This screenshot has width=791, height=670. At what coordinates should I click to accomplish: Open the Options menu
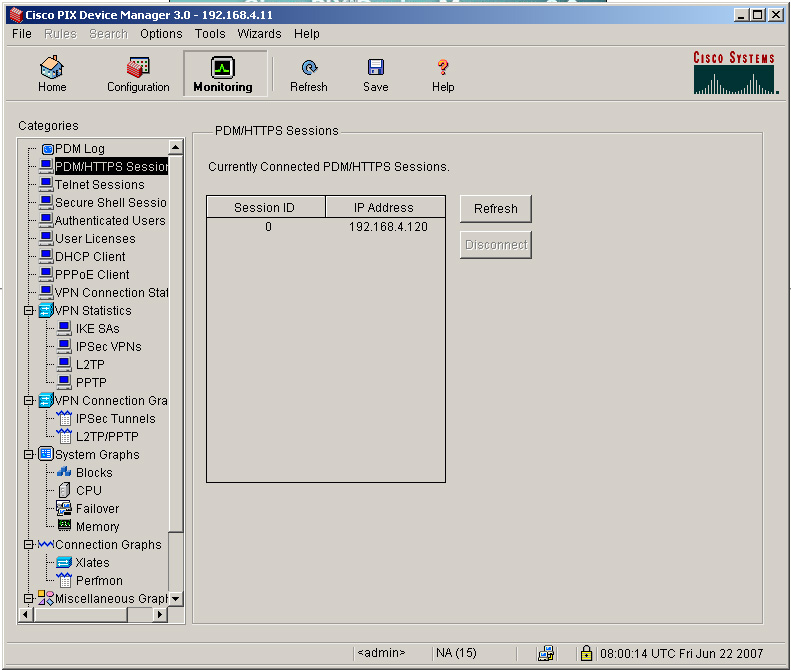tap(161, 34)
